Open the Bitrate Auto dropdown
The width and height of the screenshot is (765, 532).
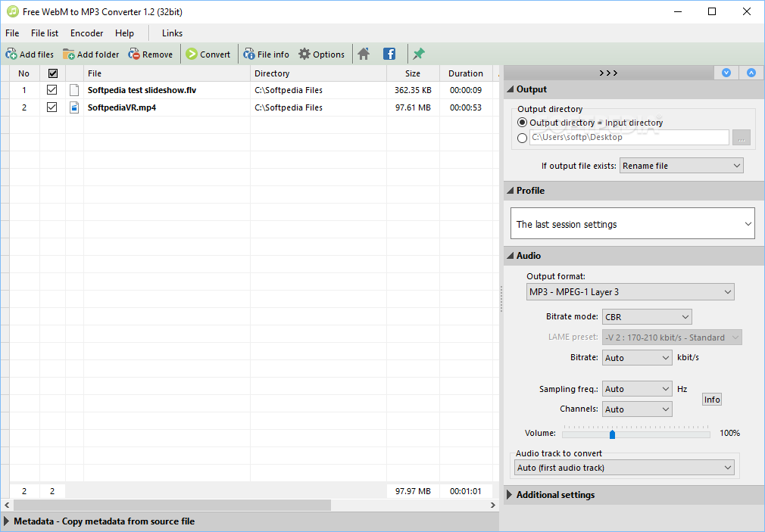(637, 358)
